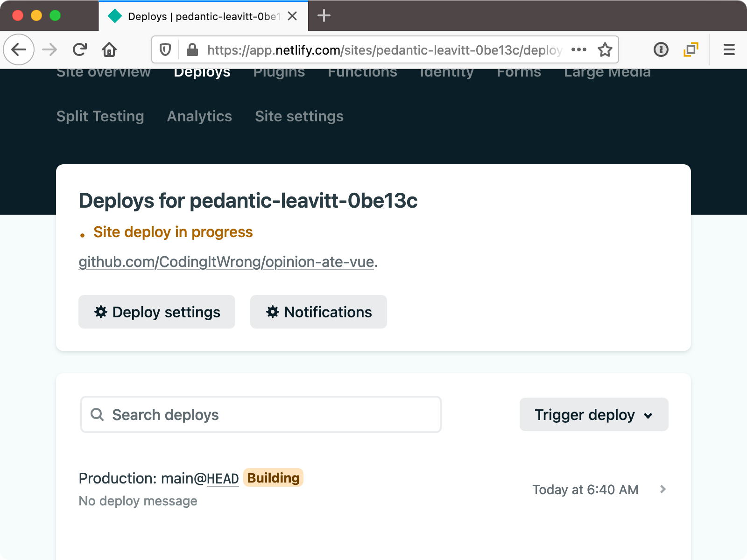Open page actions three-dot menu
The height and width of the screenshot is (560, 747).
click(579, 49)
